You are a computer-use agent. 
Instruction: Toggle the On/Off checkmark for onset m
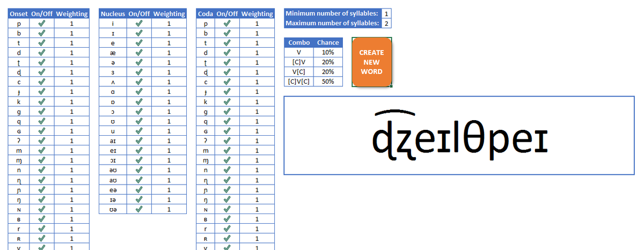(x=41, y=151)
